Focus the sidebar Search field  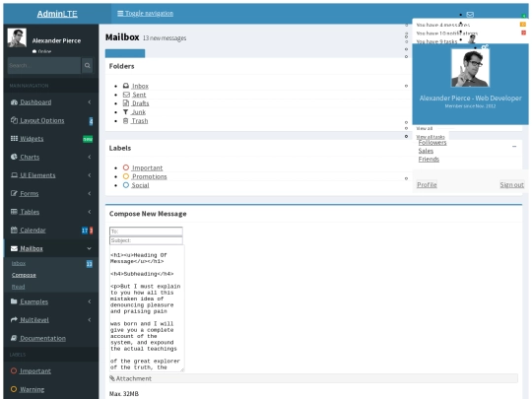tap(44, 65)
